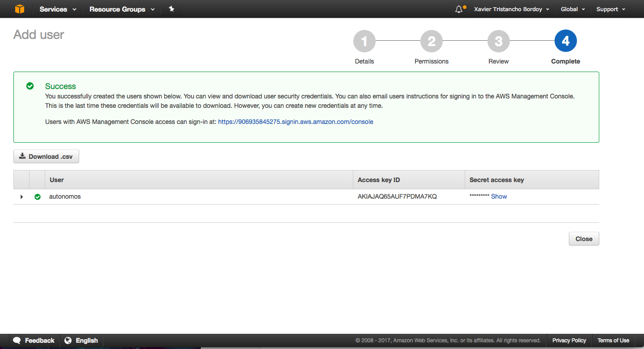644x349 pixels.
Task: Click the pin shortcuts icon in navbar
Action: pyautogui.click(x=171, y=9)
